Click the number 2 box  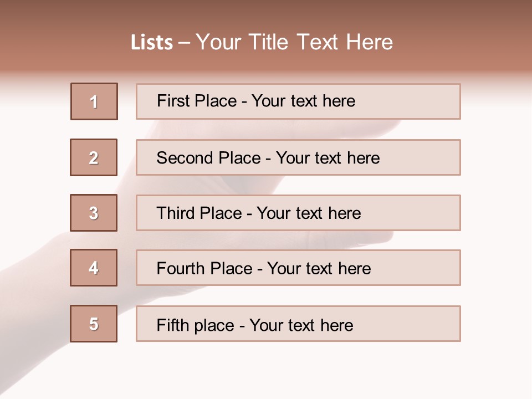(94, 157)
